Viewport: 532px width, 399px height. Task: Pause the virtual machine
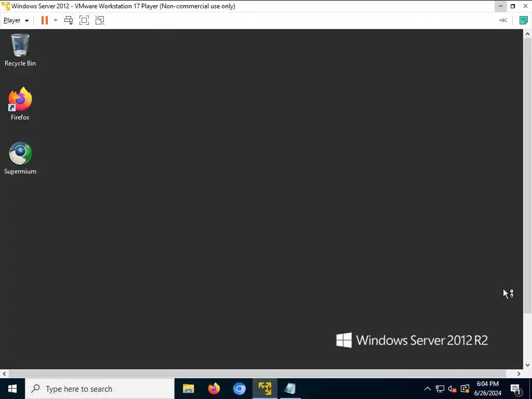click(x=45, y=20)
